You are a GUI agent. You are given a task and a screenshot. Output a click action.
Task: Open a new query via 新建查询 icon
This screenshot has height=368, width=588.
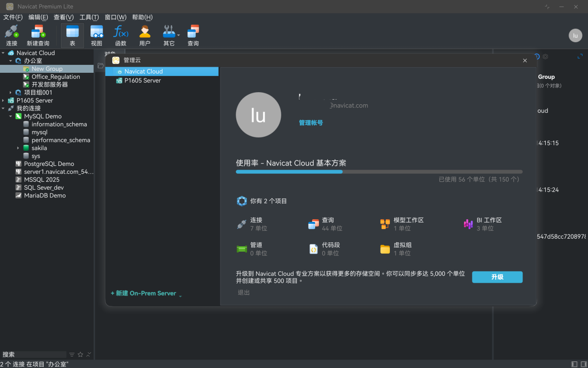coord(38,35)
